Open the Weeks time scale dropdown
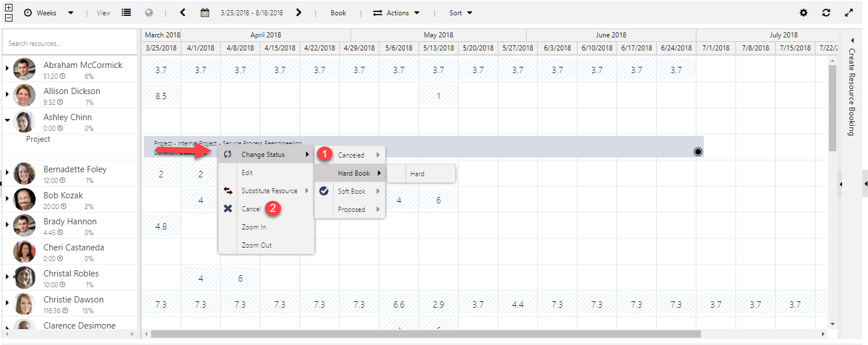The height and width of the screenshot is (345, 868). 49,12
